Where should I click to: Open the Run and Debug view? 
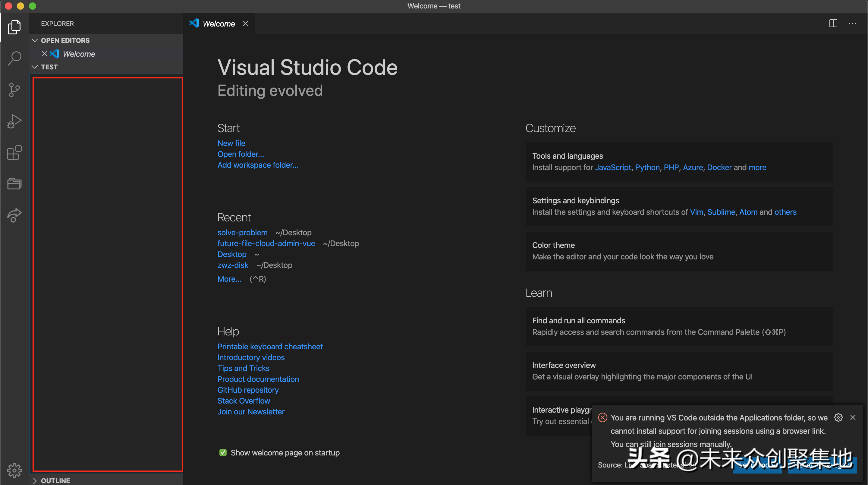[x=14, y=121]
